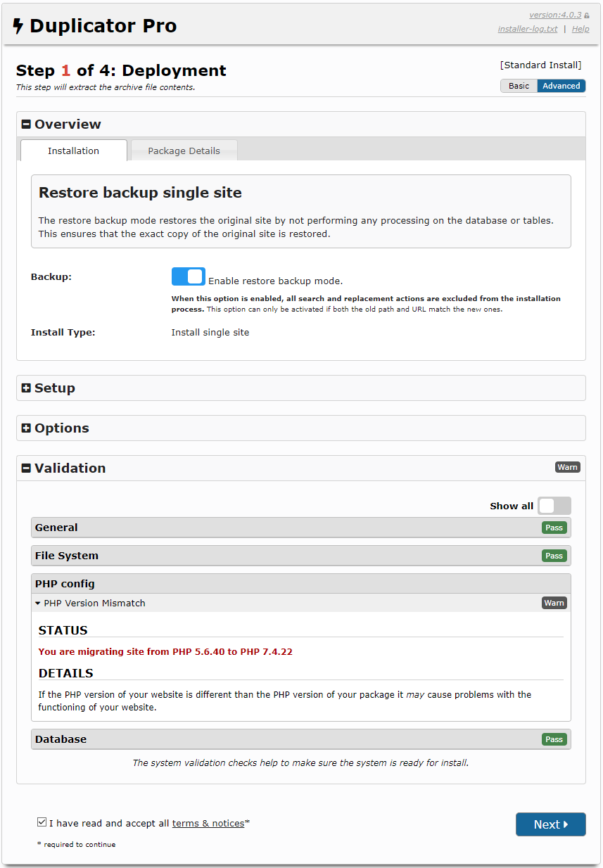This screenshot has width=603, height=868.
Task: Toggle the PHP config validation section
Action: pyautogui.click(x=301, y=584)
